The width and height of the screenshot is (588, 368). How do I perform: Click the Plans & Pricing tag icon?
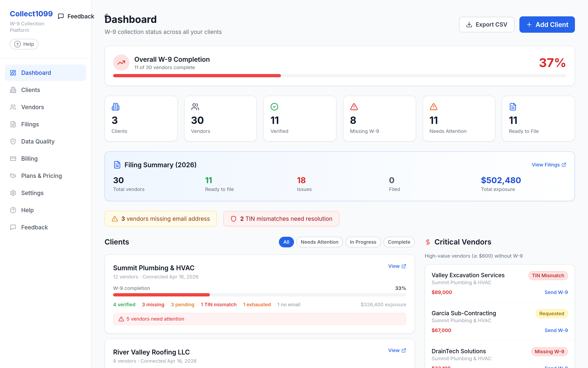[13, 176]
